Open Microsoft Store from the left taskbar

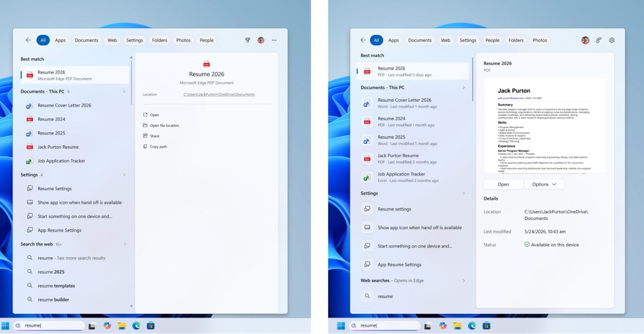[x=151, y=326]
